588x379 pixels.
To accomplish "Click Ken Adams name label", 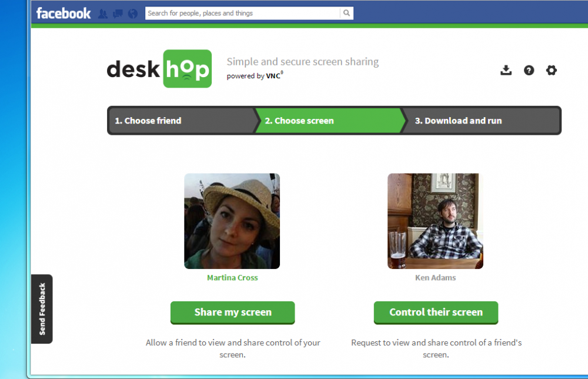I will click(435, 278).
